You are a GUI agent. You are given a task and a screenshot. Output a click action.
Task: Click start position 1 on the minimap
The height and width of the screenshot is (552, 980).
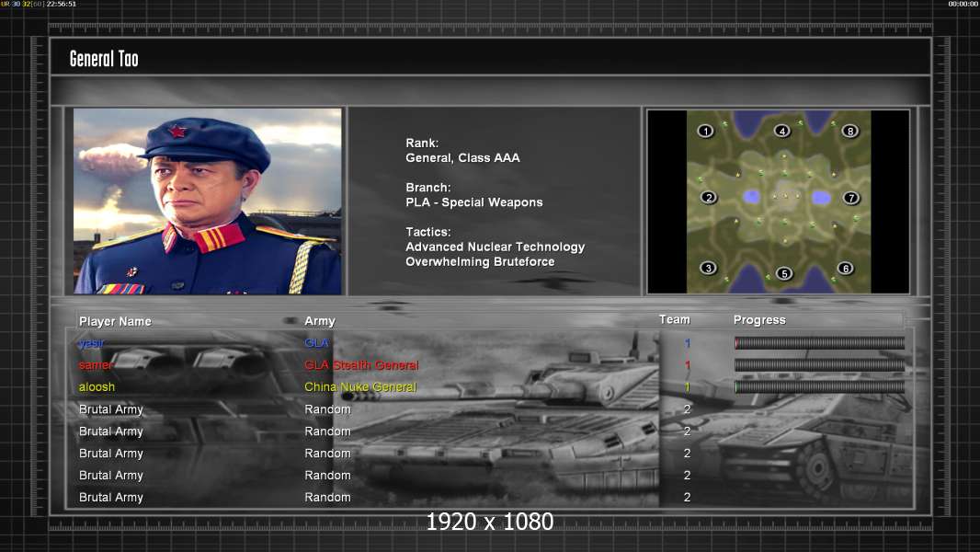[706, 131]
